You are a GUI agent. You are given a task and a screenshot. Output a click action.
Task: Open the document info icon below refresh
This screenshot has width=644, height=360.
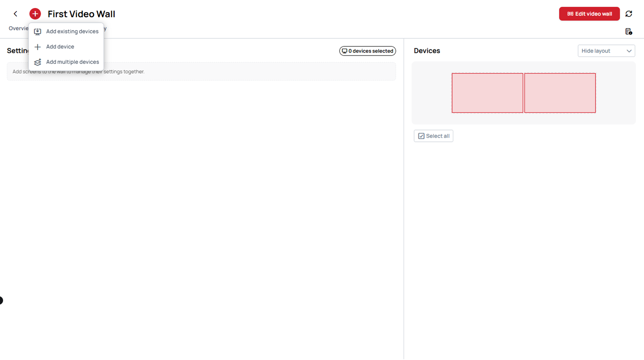629,31
